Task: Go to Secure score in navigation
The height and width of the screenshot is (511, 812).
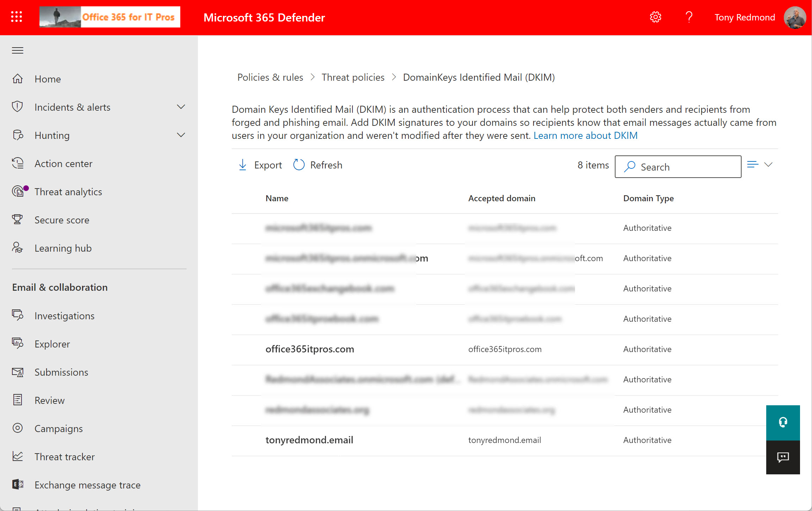Action: point(62,220)
